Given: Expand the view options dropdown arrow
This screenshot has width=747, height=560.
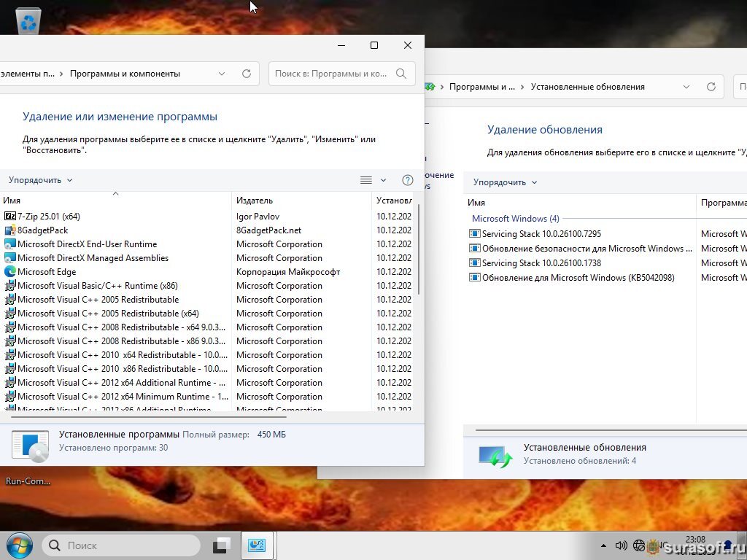Looking at the screenshot, I should (384, 180).
